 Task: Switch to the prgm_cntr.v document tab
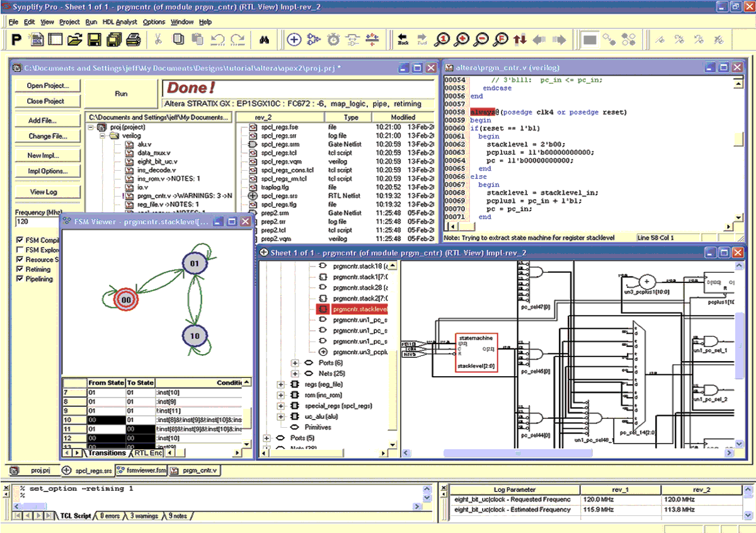coord(194,471)
